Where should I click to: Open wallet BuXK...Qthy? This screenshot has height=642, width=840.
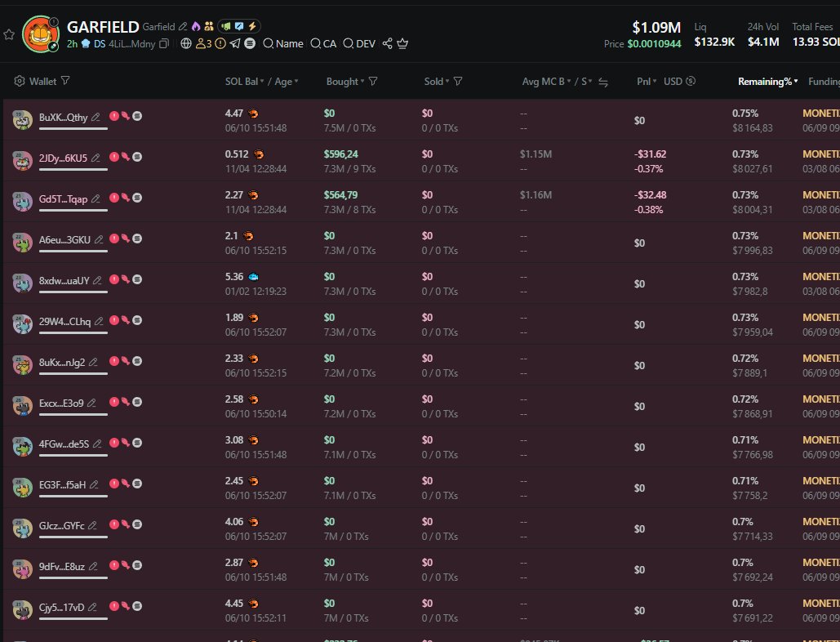[63, 117]
